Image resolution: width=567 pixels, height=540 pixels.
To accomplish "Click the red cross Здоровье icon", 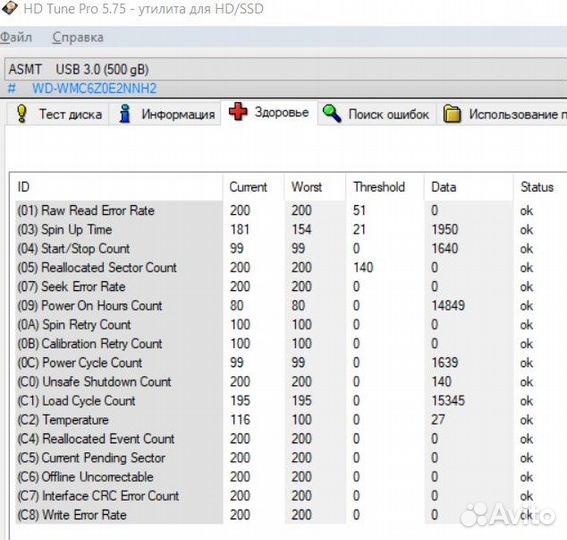I will click(238, 111).
